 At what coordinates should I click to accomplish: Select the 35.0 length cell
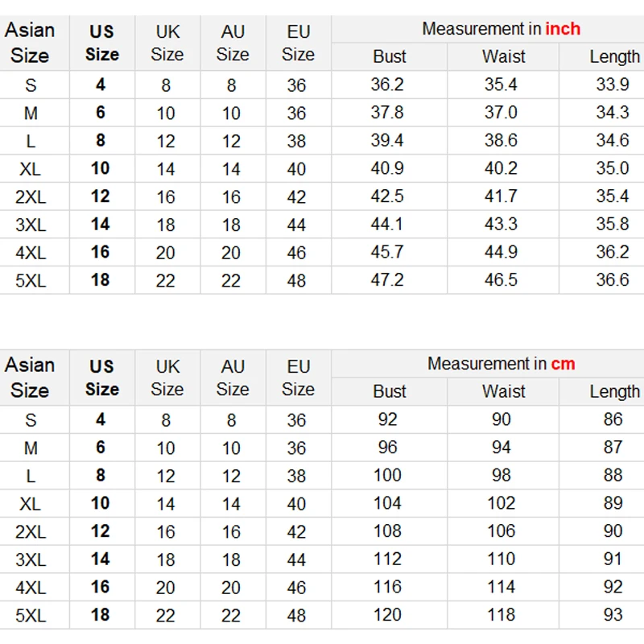coord(613,168)
